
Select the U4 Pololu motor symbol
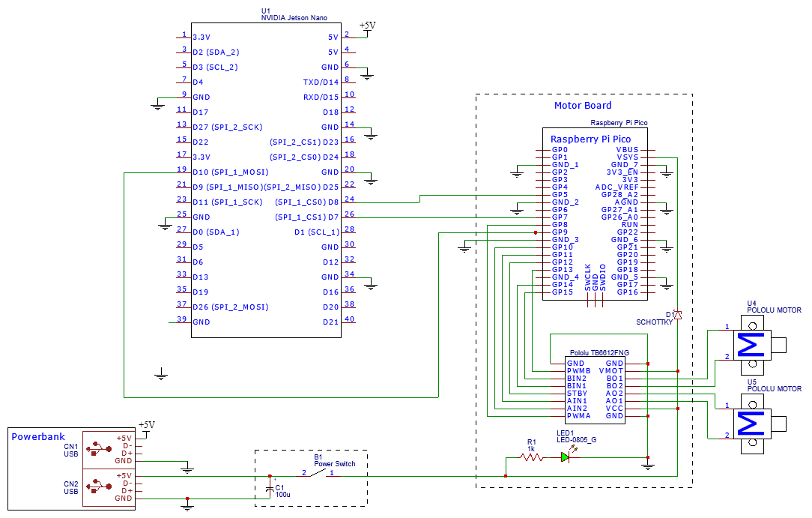point(760,345)
